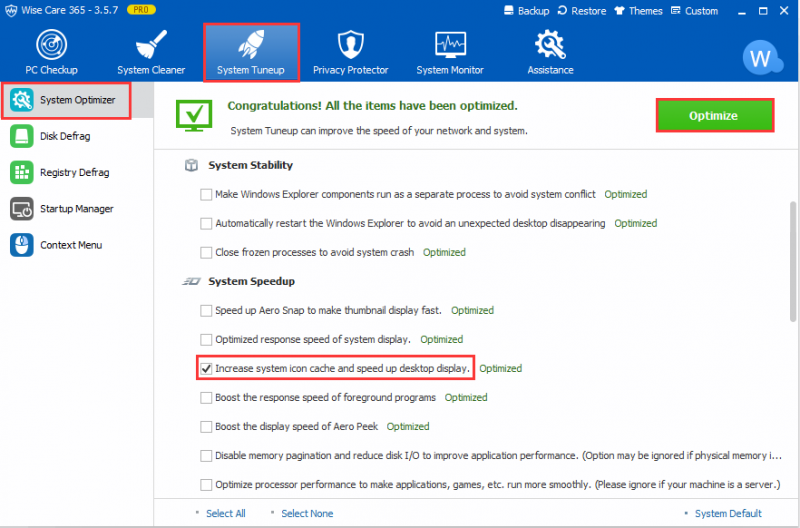Open the Themes option
Image resolution: width=800 pixels, height=528 pixels.
(x=645, y=11)
